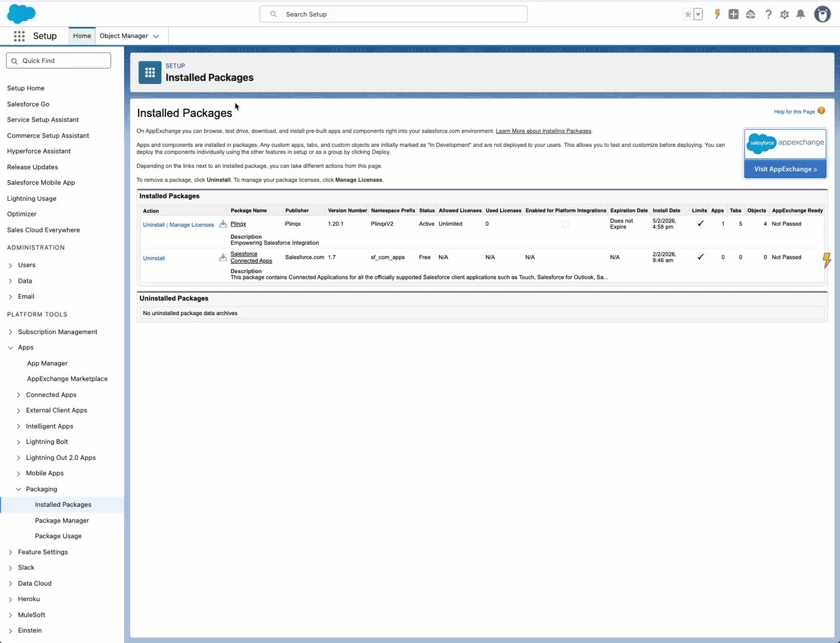
Task: Expand Subscription Management
Action: pyautogui.click(x=10, y=332)
